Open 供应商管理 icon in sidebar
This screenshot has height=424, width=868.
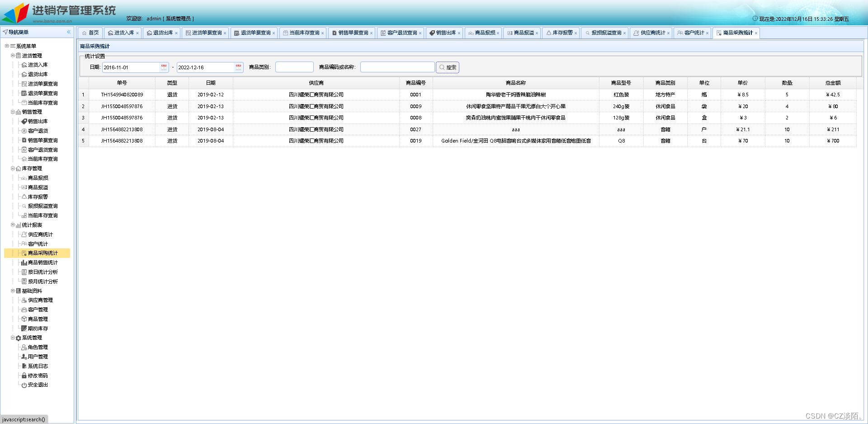coord(24,300)
